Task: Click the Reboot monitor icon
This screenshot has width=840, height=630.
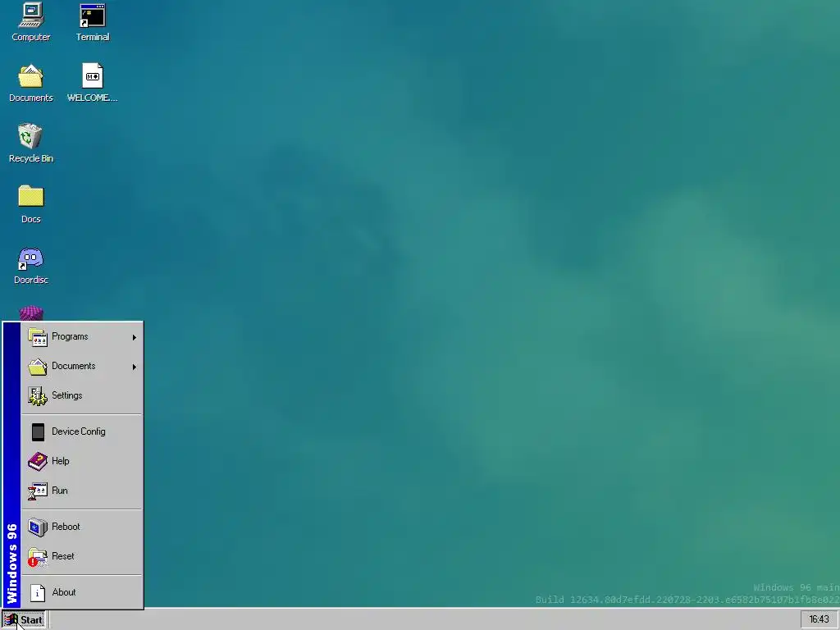Action: coord(38,527)
